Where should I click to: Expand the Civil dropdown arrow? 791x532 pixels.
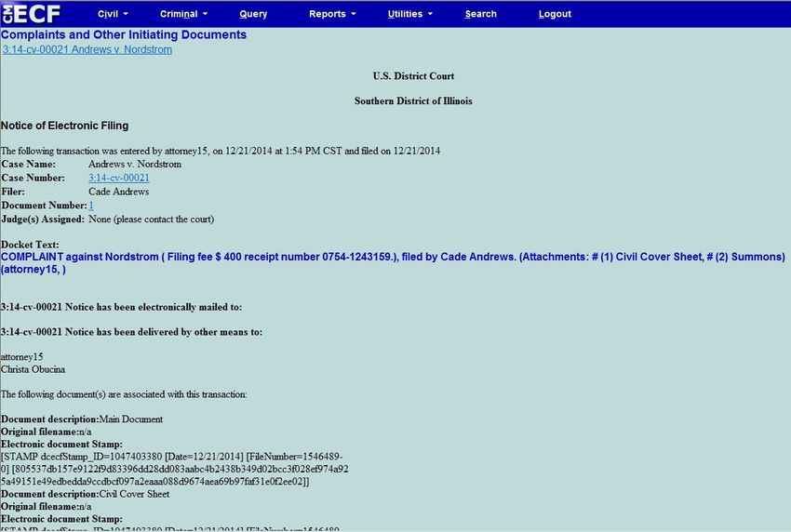[x=126, y=14]
